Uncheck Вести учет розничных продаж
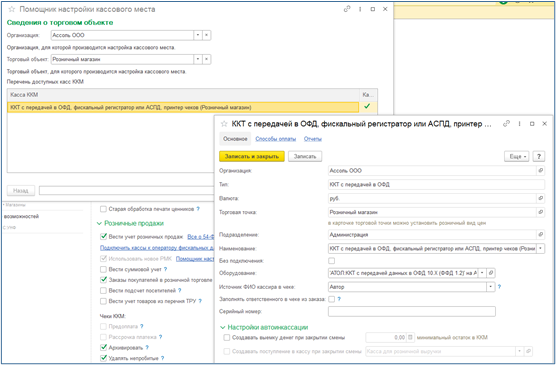The width and height of the screenshot is (556, 365). 103,236
